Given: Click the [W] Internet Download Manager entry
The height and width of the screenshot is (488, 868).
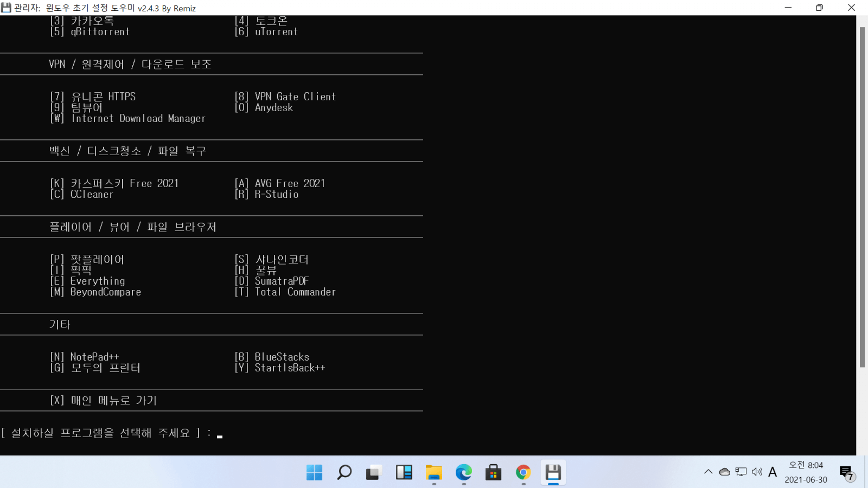Looking at the screenshot, I should click(128, 118).
